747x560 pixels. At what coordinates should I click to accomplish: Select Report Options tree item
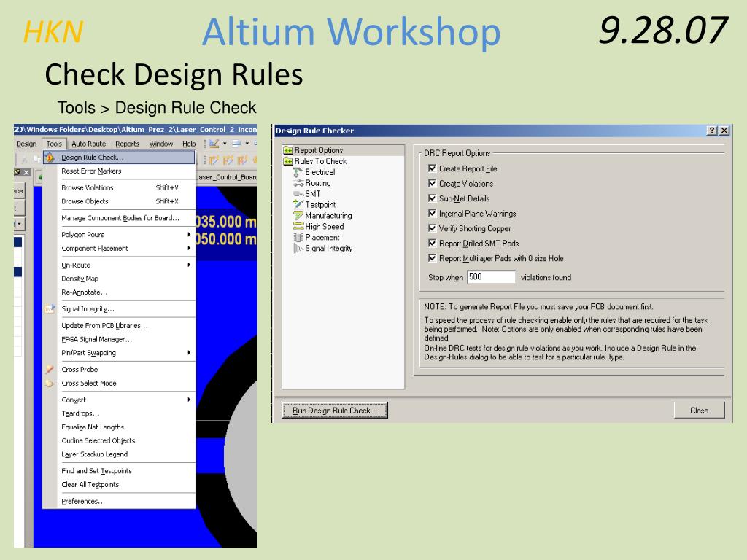coord(318,150)
